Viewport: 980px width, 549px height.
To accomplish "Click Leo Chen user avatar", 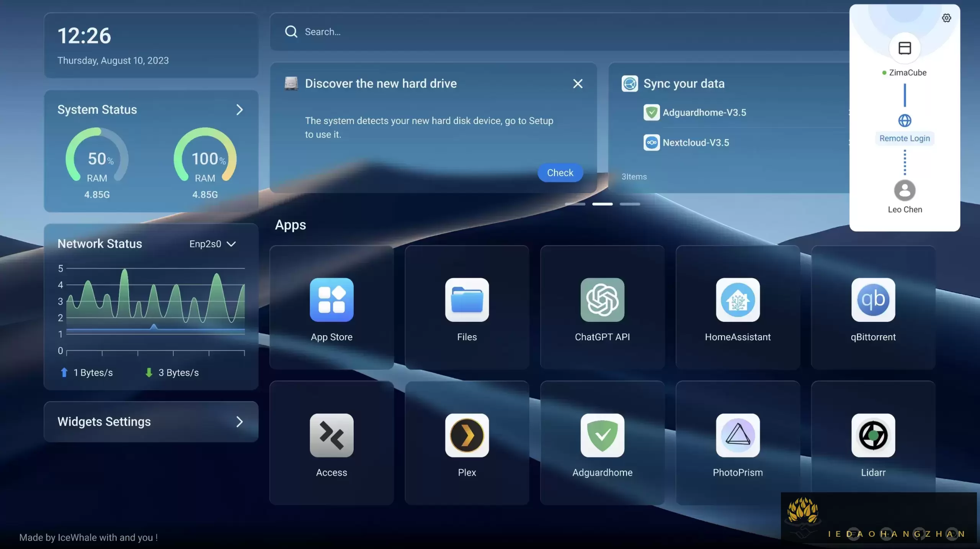I will point(905,190).
